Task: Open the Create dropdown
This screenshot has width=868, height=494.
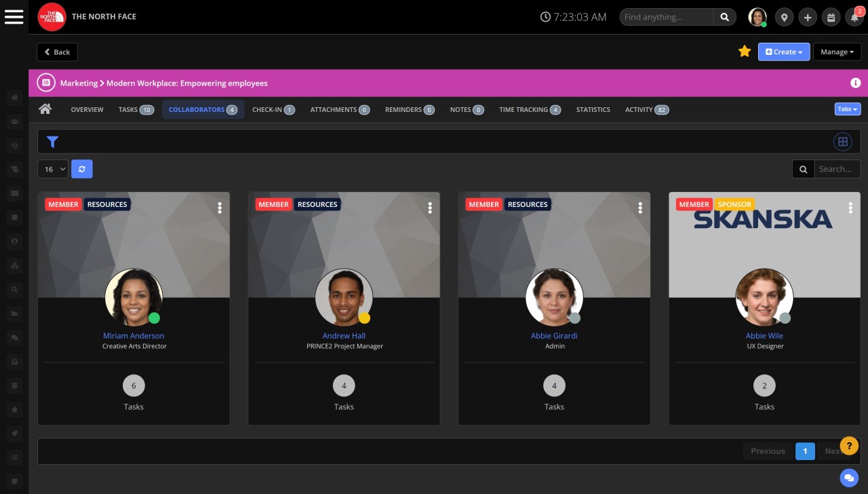Action: [x=783, y=52]
